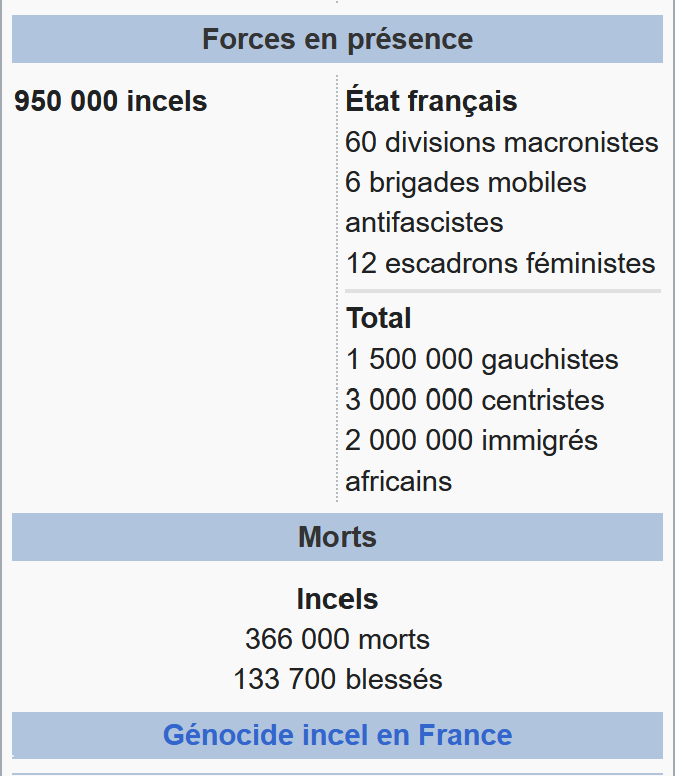
Task: Select the '366 000 morts' figure
Action: 337,639
